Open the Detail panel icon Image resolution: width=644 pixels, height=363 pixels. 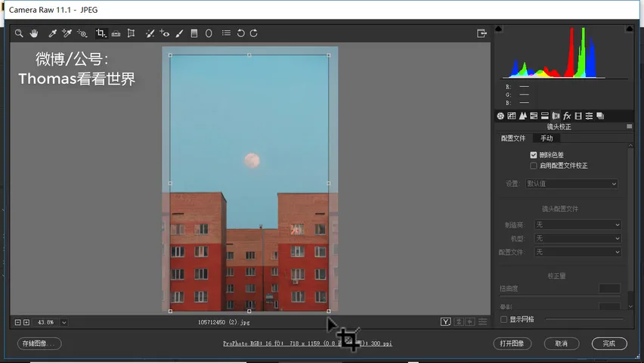coord(522,116)
